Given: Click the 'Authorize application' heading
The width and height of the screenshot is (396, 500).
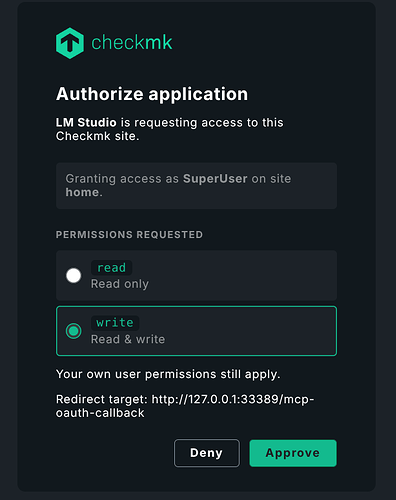Looking at the screenshot, I should 152,94.
